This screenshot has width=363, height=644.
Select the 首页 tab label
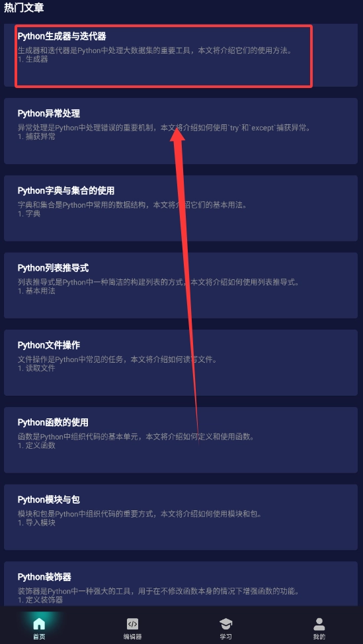click(39, 637)
